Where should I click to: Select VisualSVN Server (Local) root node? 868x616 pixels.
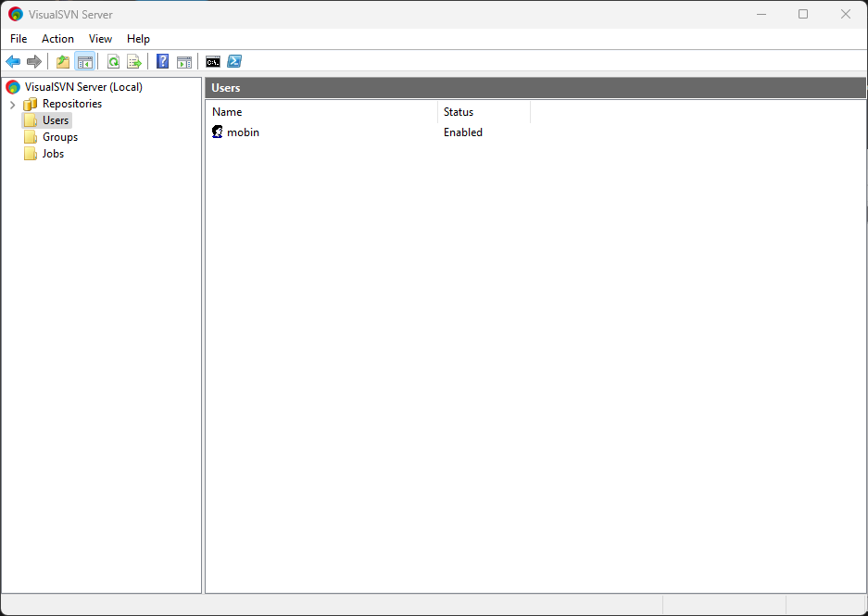(83, 87)
